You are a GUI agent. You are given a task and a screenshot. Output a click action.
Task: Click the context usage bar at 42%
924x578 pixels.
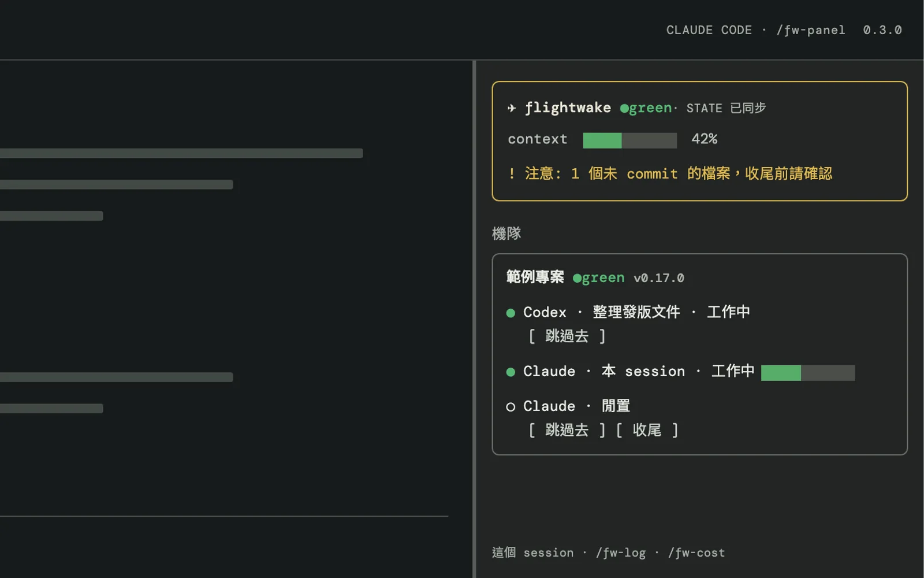[x=629, y=140]
